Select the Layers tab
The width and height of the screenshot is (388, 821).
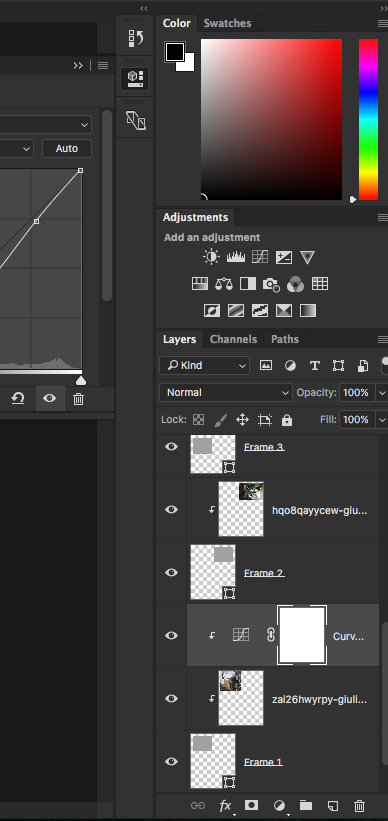tap(179, 339)
